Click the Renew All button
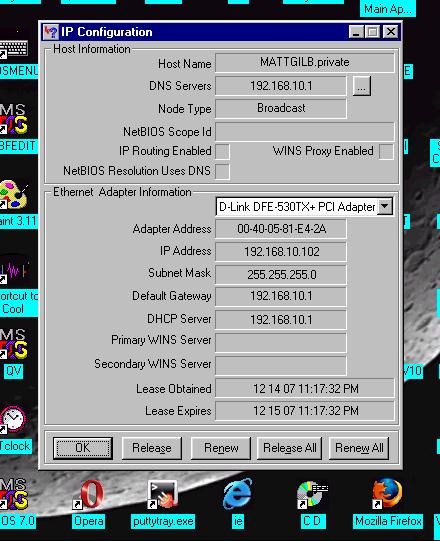This screenshot has height=541, width=440. pos(359,448)
